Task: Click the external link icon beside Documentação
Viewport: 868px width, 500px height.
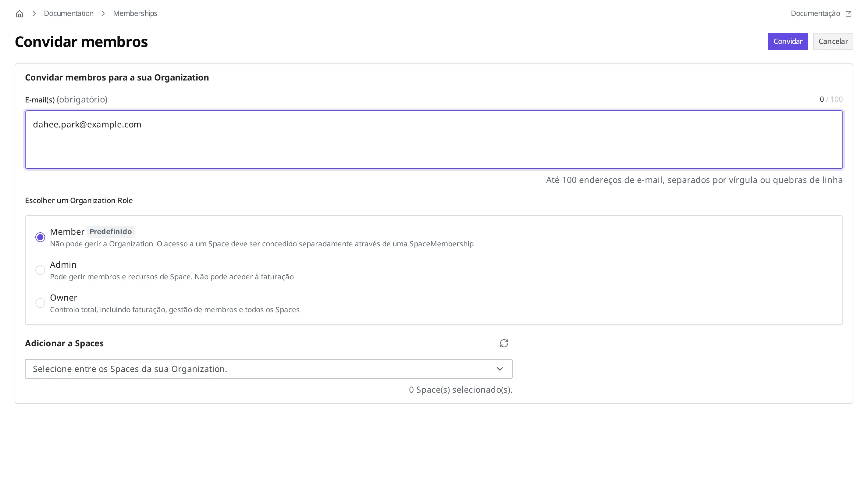Action: (848, 14)
